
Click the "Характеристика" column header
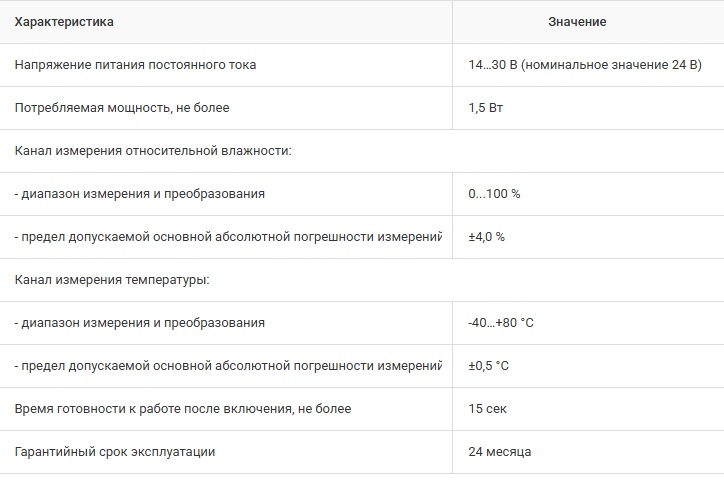[x=64, y=21]
